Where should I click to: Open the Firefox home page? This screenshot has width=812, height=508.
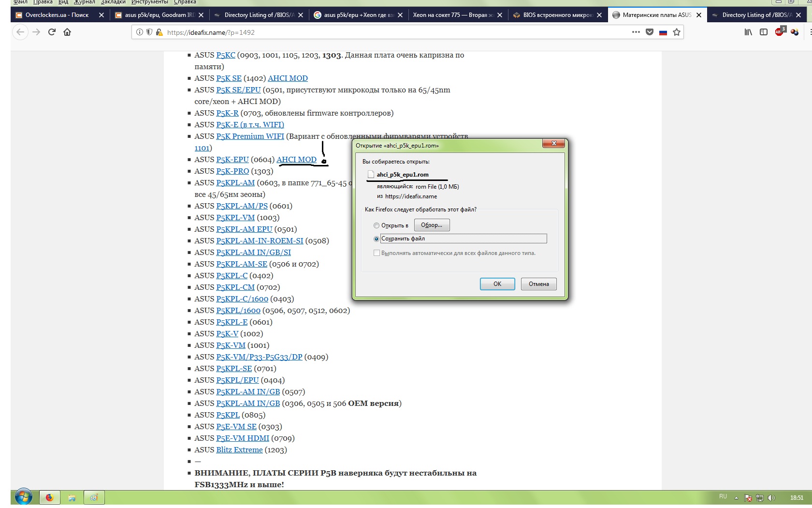click(67, 32)
